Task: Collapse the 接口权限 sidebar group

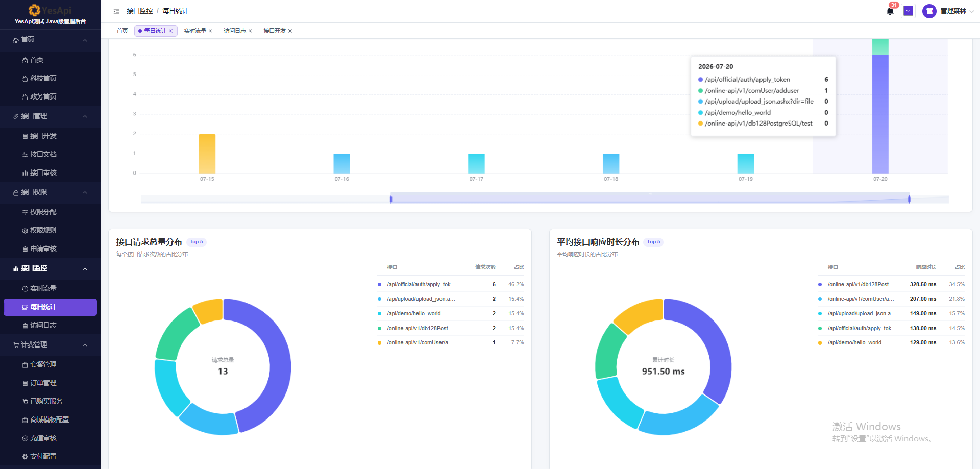Action: (85, 192)
